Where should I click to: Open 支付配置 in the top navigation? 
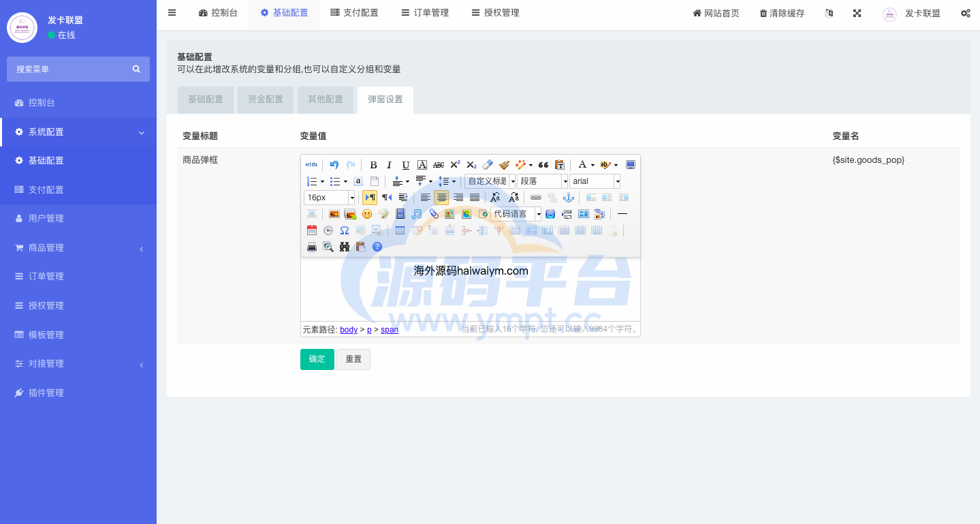[x=353, y=13]
